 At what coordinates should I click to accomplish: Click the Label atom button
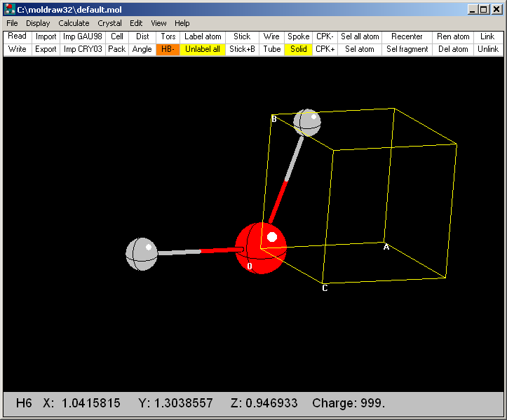203,36
